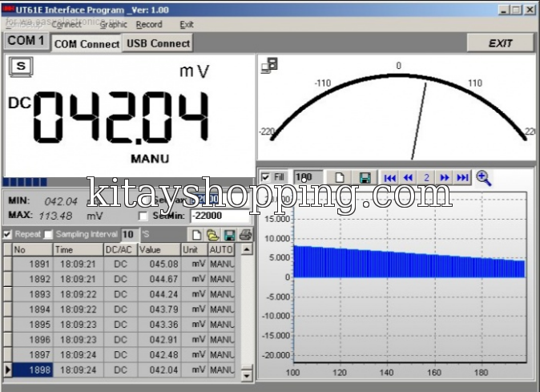Click value cell 043.79
The width and height of the screenshot is (540, 392).
(x=159, y=309)
